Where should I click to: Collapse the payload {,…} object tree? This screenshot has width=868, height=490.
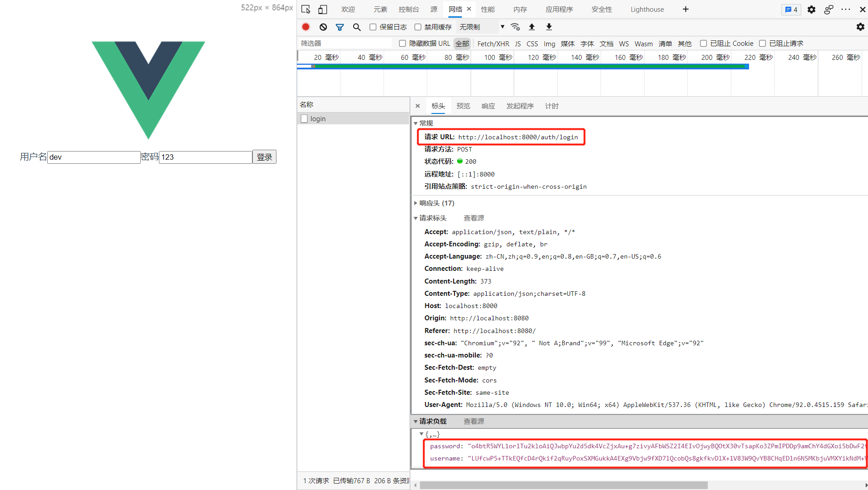tap(421, 434)
